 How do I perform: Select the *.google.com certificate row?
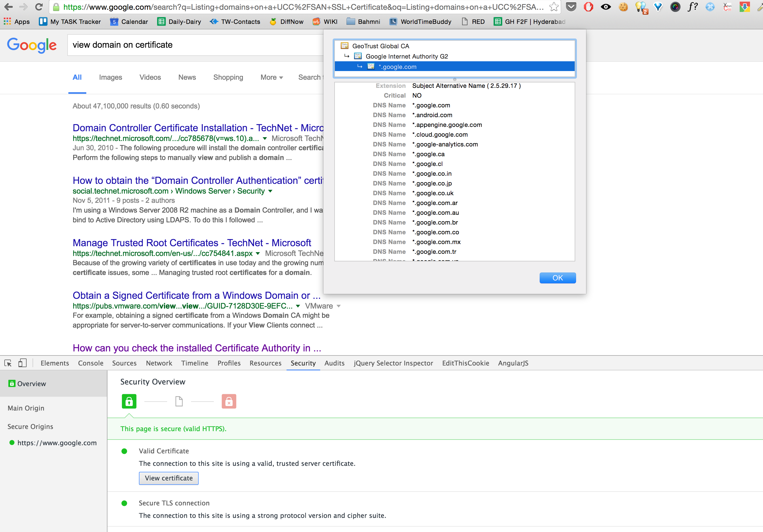tap(454, 66)
